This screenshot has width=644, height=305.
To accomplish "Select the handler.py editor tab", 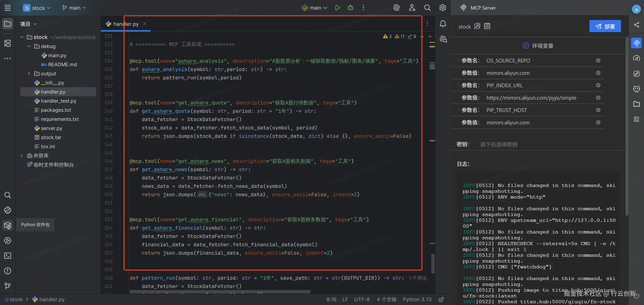I will [126, 24].
